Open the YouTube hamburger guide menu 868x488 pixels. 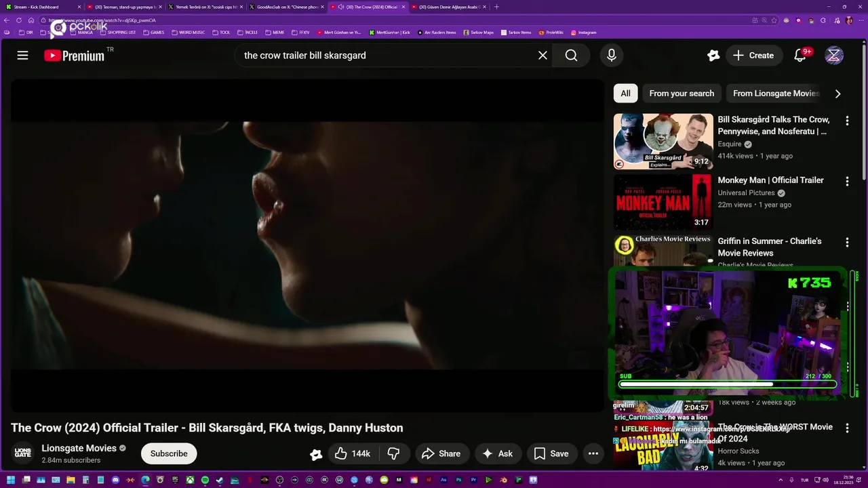[22, 56]
